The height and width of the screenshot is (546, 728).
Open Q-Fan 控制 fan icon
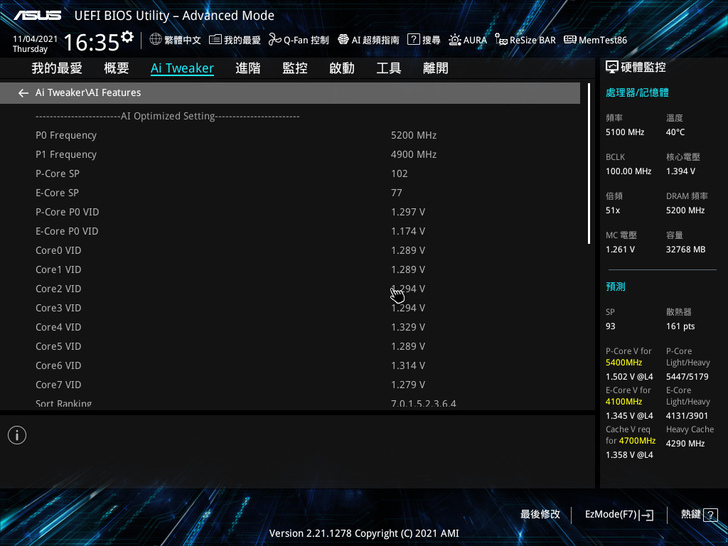click(x=275, y=40)
